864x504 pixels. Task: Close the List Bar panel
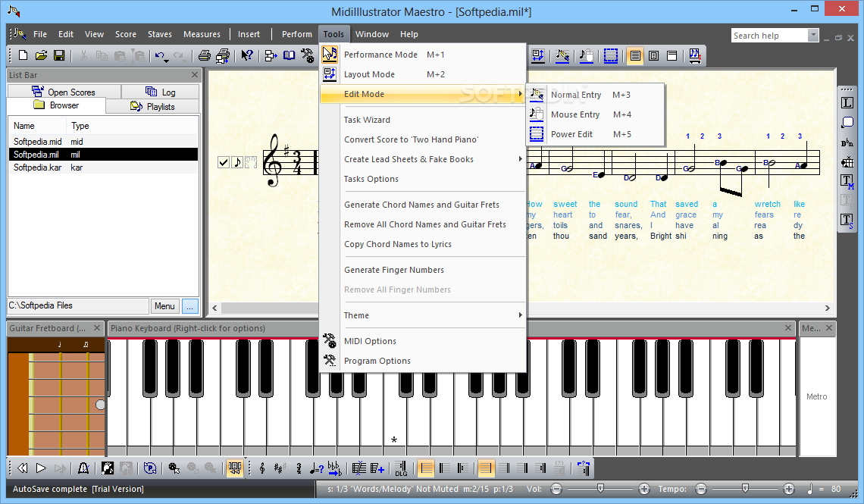point(195,75)
